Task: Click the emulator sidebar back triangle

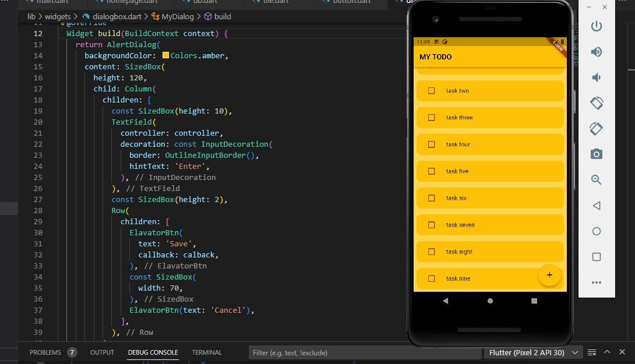Action: click(x=596, y=206)
